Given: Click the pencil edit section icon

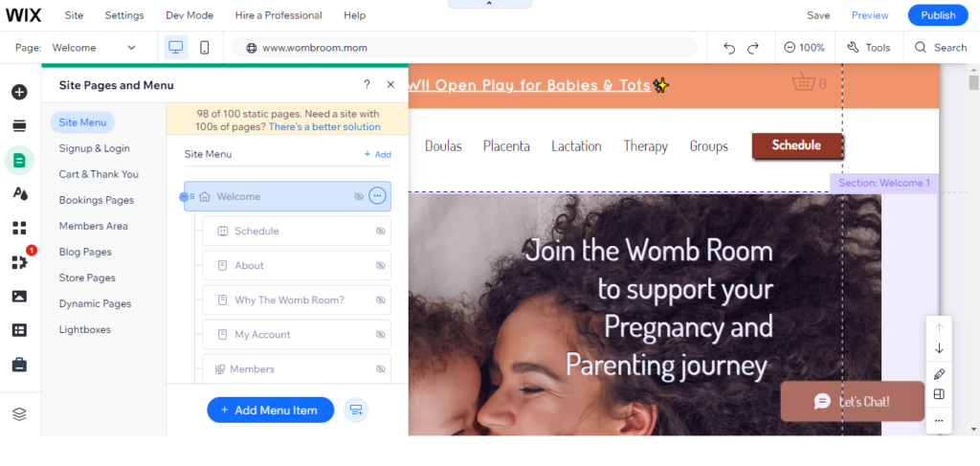Looking at the screenshot, I should [939, 374].
